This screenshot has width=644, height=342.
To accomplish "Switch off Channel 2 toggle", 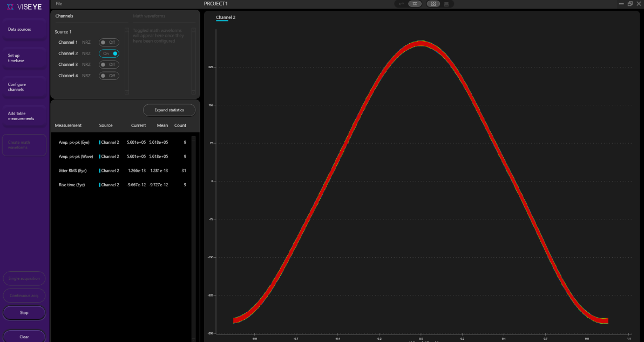I will (x=109, y=53).
